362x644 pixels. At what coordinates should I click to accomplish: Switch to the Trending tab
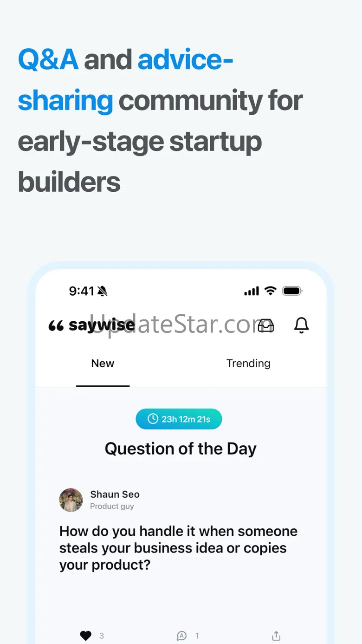[248, 364]
